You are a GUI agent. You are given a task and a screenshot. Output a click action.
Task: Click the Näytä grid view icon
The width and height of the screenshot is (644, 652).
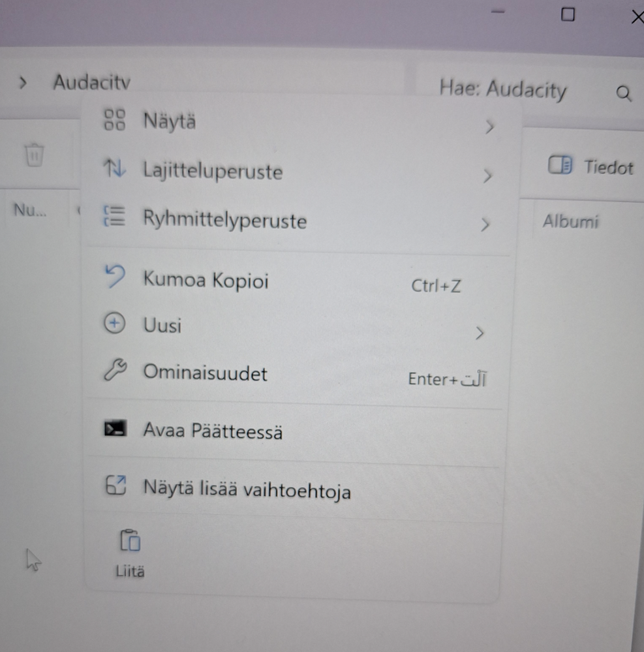(114, 120)
